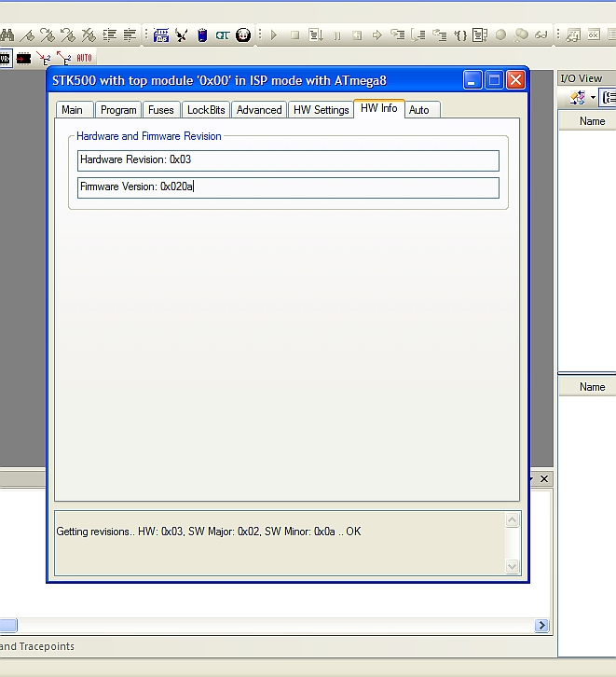Toggle bookmark flag icon in toolbar
Screen dimensions: 616x677
pyautogui.click(x=28, y=35)
